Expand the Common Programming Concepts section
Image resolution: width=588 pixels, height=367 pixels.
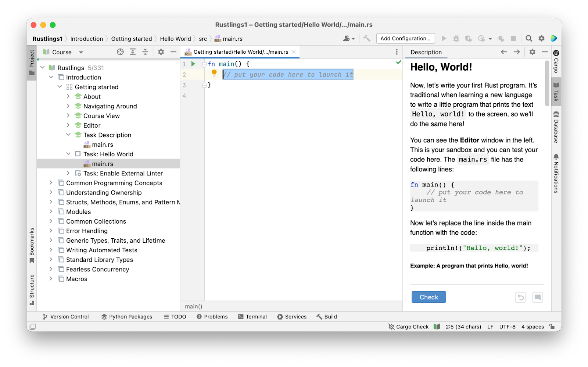tap(51, 183)
